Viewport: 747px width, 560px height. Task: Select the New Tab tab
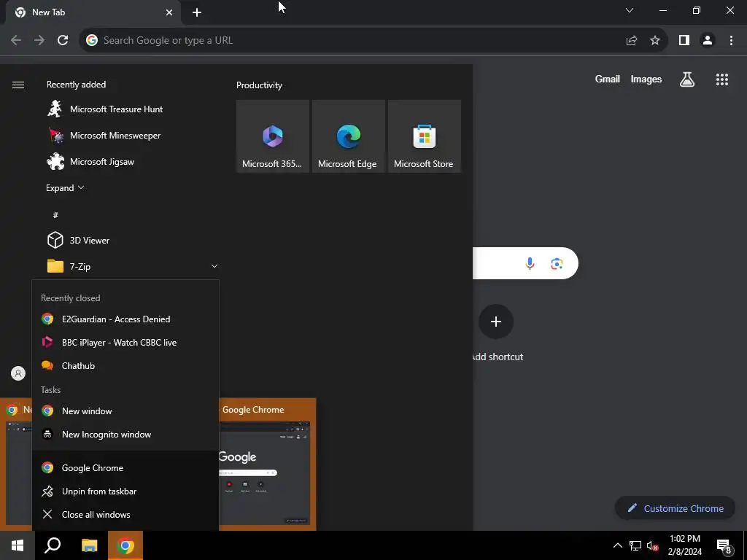pos(93,12)
